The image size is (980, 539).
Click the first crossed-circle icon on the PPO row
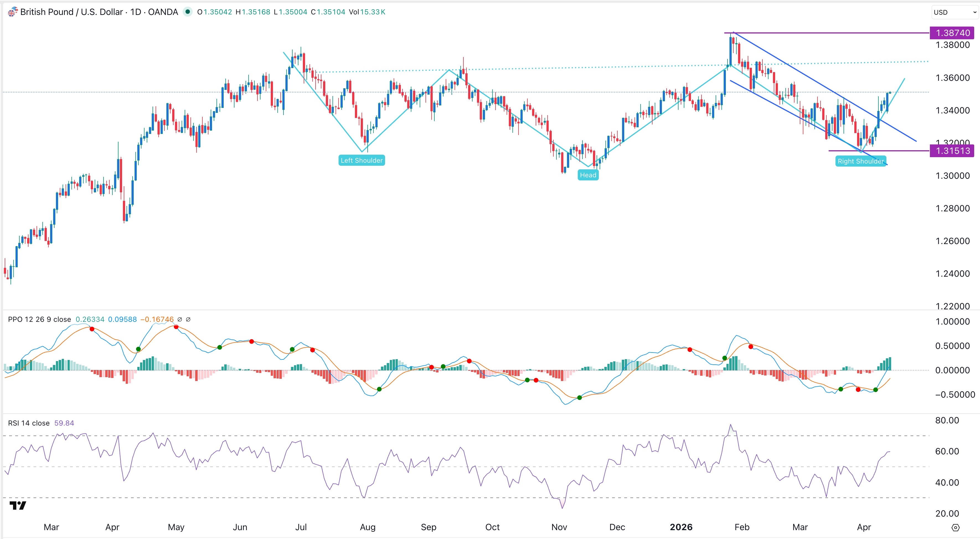180,319
